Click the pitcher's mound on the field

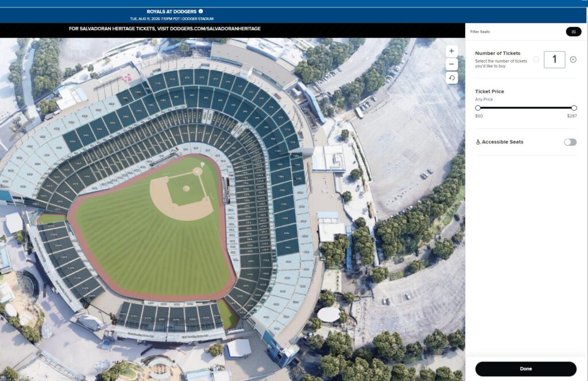coord(186,188)
